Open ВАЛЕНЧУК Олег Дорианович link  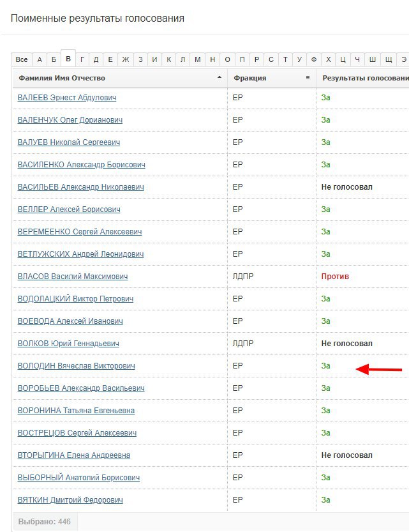70,120
